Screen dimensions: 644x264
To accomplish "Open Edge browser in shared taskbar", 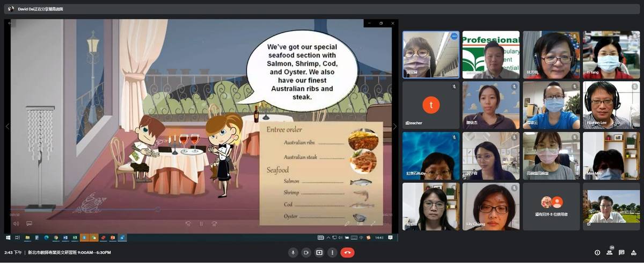I will tap(46, 237).
